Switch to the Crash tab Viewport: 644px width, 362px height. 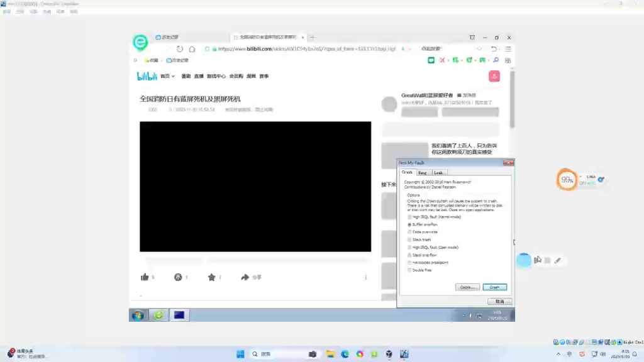click(407, 172)
